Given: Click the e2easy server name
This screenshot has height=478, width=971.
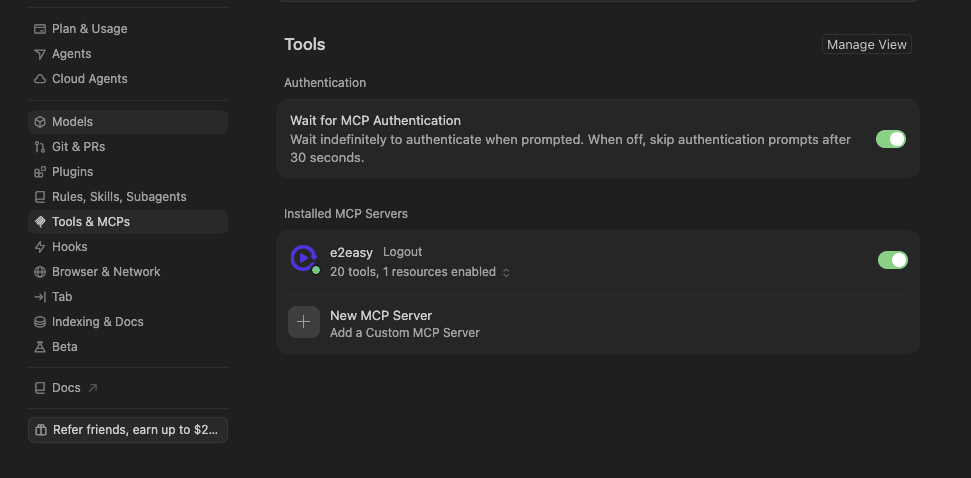Looking at the screenshot, I should tap(351, 253).
